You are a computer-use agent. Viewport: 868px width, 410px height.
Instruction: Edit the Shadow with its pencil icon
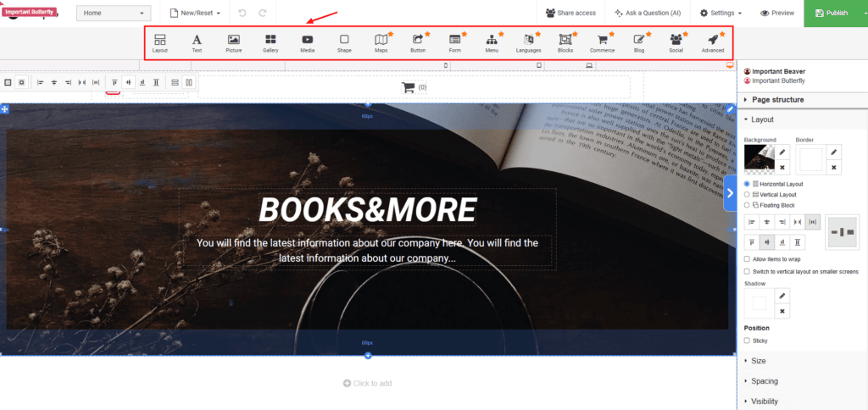(x=782, y=296)
